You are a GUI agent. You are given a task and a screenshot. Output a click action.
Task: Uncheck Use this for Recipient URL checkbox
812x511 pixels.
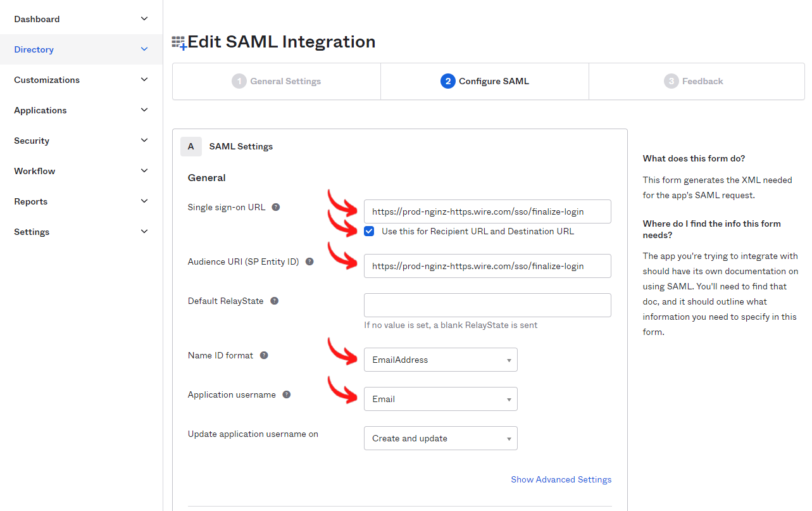click(369, 231)
